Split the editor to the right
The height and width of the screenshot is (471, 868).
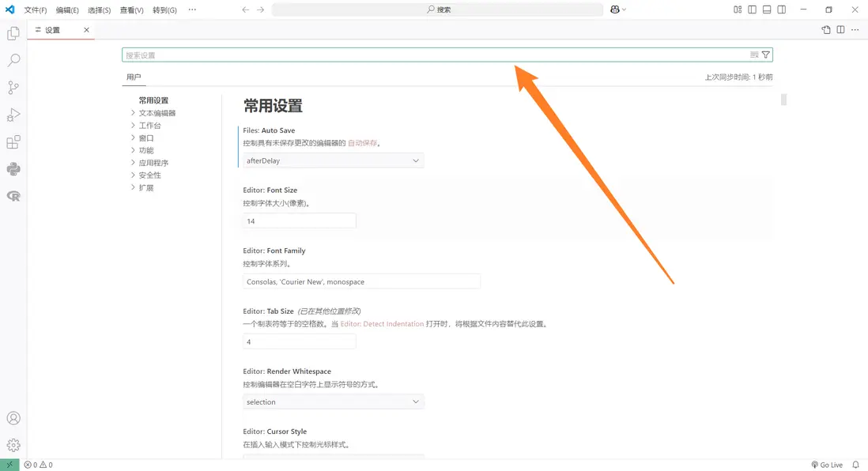[840, 30]
